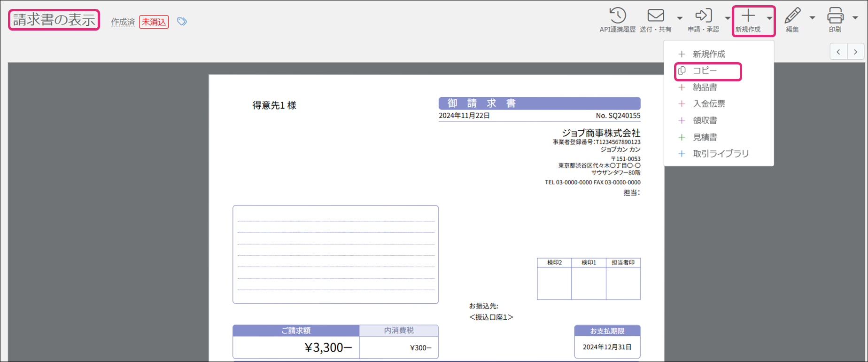This screenshot has width=868, height=362.
Task: Click the 新規作成 plus icon in toolbar
Action: pyautogui.click(x=748, y=16)
